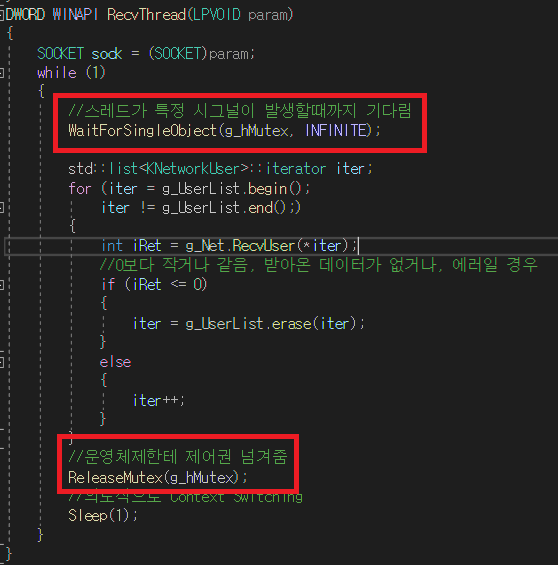Image resolution: width=558 pixels, height=565 pixels.
Task: Click the while keyword
Action: (x=57, y=73)
